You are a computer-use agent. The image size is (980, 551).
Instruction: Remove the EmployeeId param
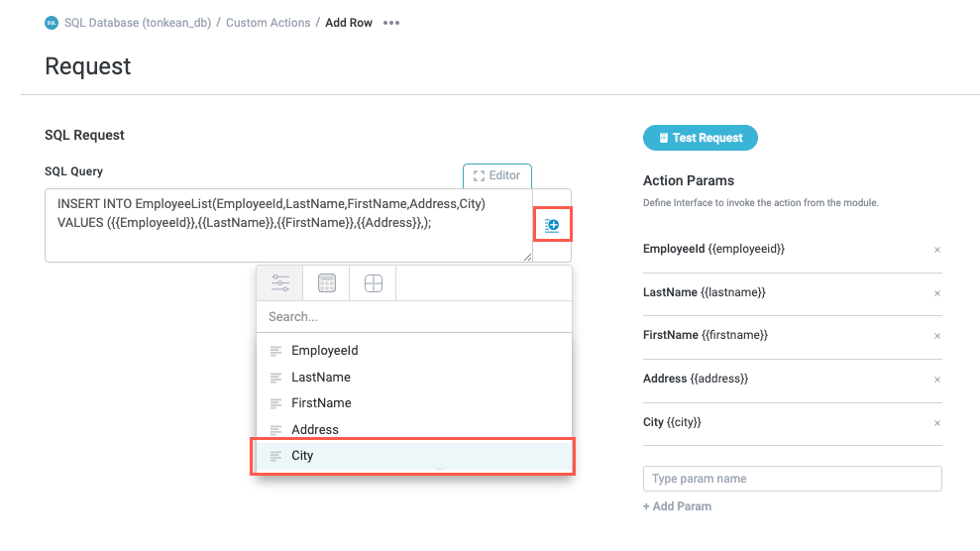pyautogui.click(x=936, y=250)
